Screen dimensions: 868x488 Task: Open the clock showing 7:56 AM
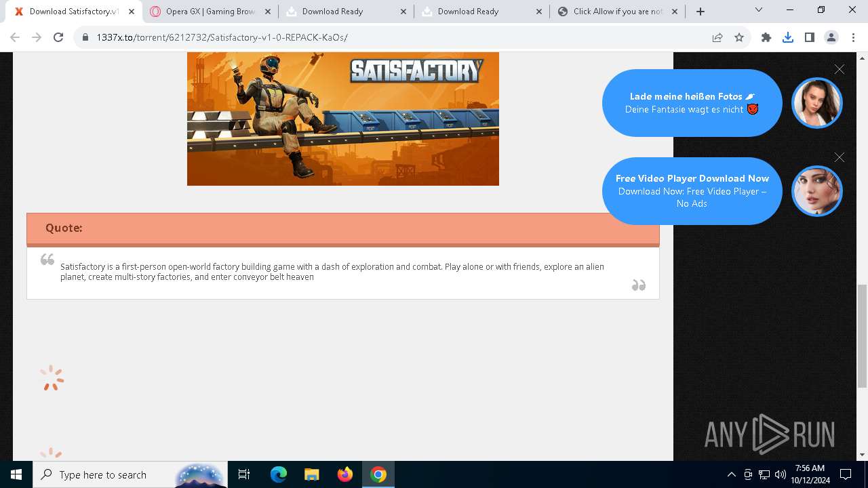coord(809,474)
